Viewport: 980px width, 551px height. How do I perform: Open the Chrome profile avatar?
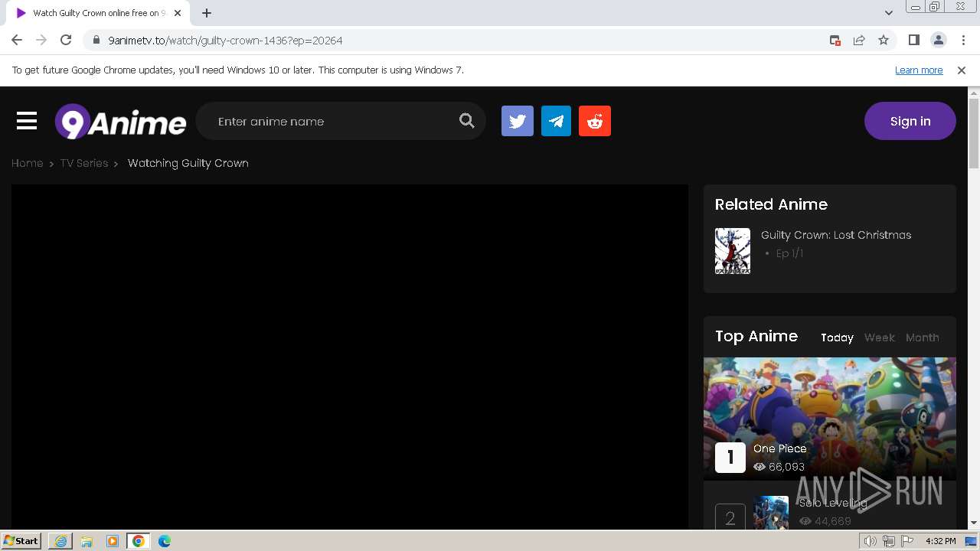tap(939, 41)
